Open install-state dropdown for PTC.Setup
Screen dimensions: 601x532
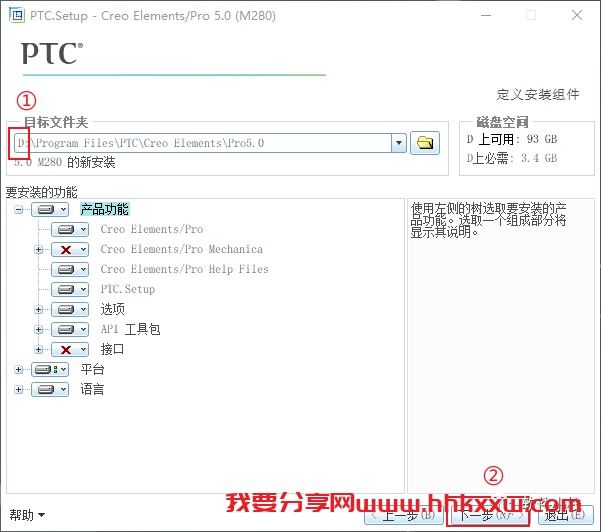[x=70, y=289]
